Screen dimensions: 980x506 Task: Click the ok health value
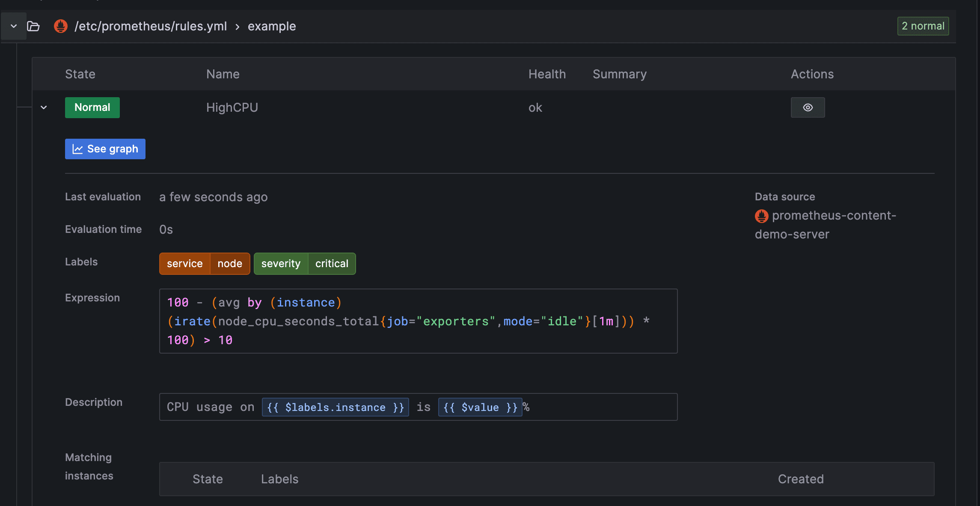[535, 107]
